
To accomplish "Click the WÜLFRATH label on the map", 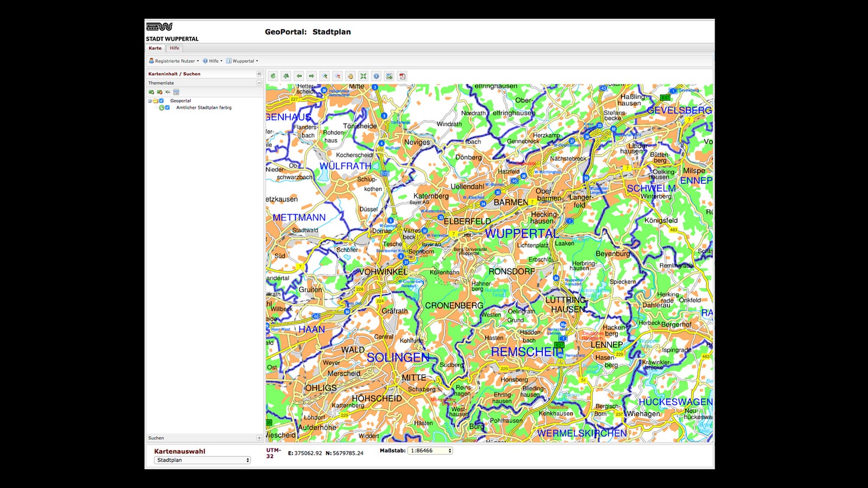I will click(x=346, y=166).
